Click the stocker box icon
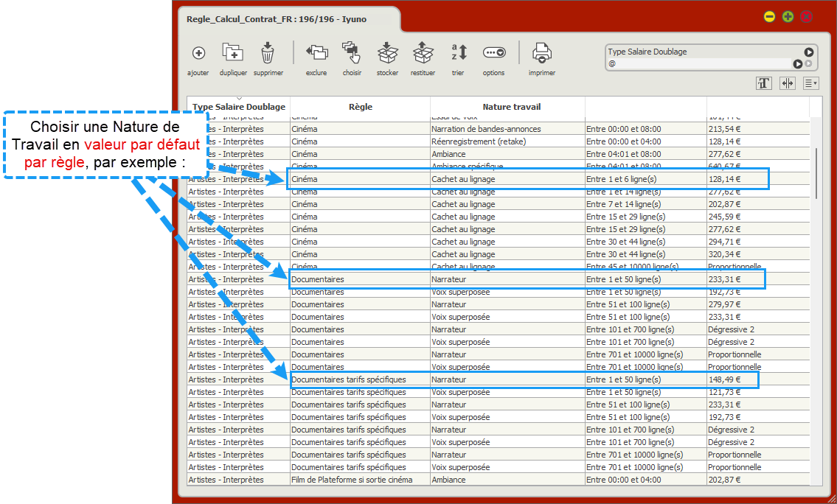 pos(387,53)
